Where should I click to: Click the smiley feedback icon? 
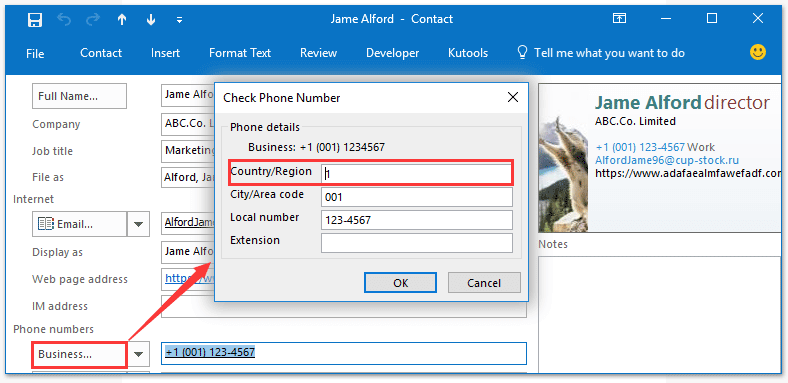pos(758,52)
